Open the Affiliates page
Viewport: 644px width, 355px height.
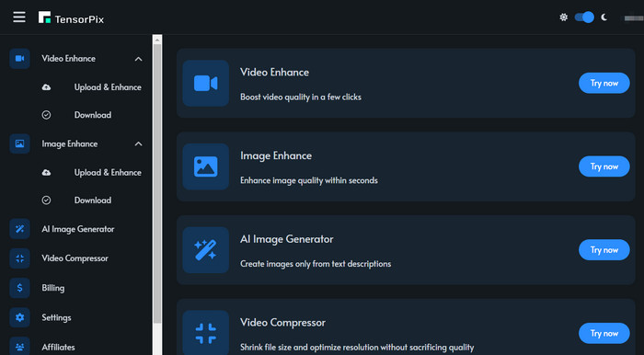click(x=58, y=348)
